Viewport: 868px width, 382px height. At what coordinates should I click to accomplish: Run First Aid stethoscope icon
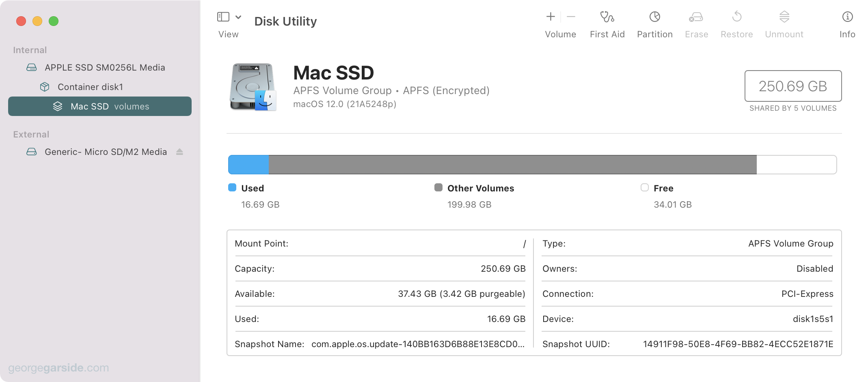[x=607, y=17]
